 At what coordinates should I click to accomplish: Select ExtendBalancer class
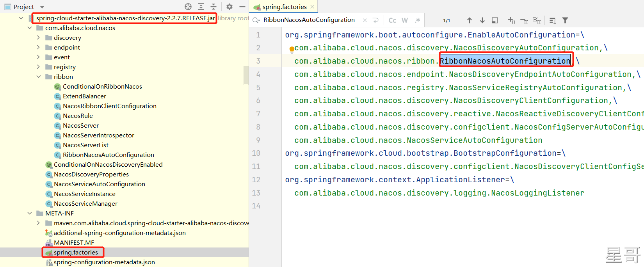84,96
